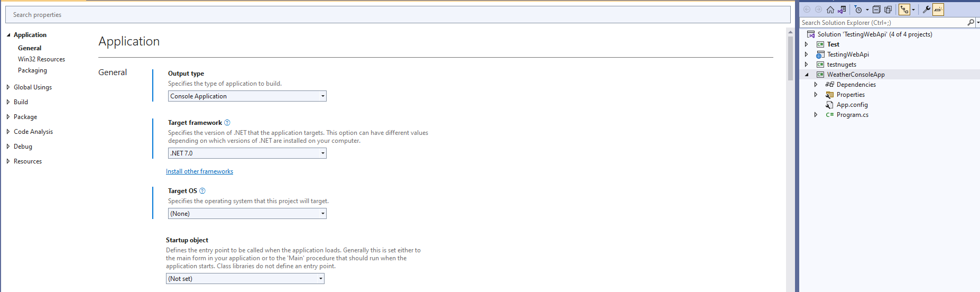Viewport: 980px width, 292px height.
Task: Select the Test project
Action: [833, 44]
